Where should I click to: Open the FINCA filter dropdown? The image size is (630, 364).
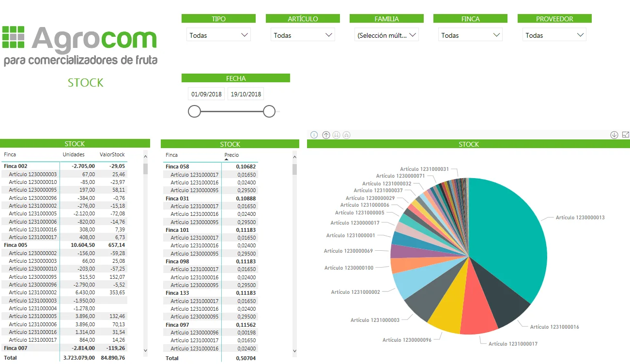(x=470, y=35)
